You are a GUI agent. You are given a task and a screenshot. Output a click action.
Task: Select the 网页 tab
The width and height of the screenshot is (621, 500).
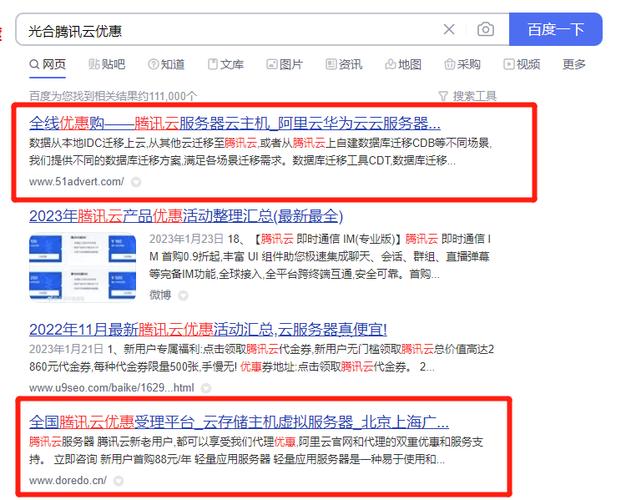[x=48, y=64]
